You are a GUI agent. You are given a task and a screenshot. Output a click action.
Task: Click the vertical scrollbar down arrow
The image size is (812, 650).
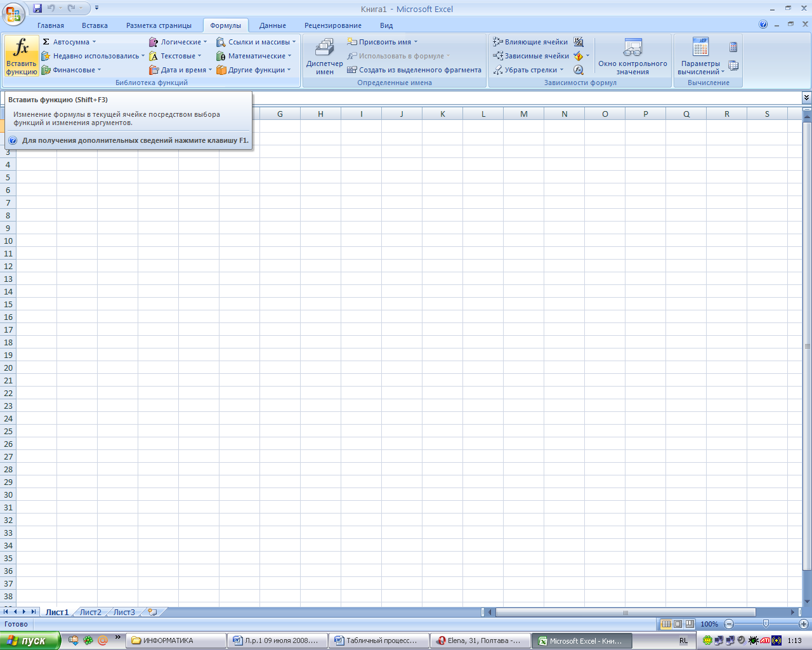tap(807, 602)
